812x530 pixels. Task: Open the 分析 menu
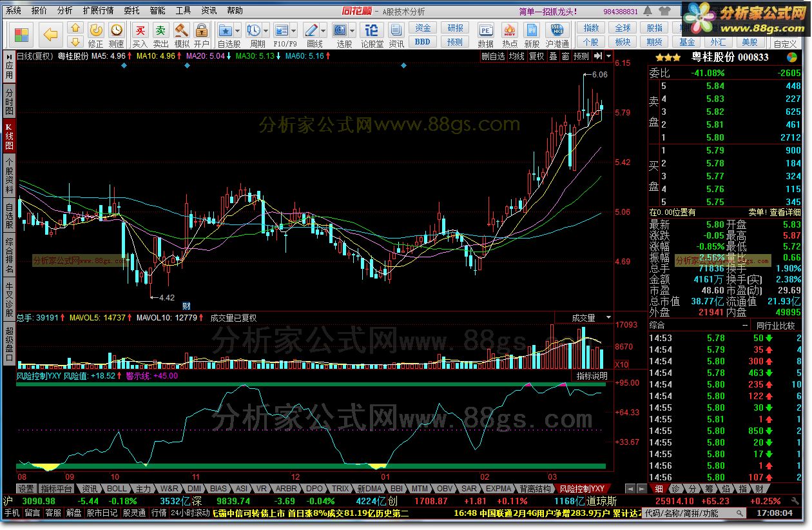(x=64, y=10)
